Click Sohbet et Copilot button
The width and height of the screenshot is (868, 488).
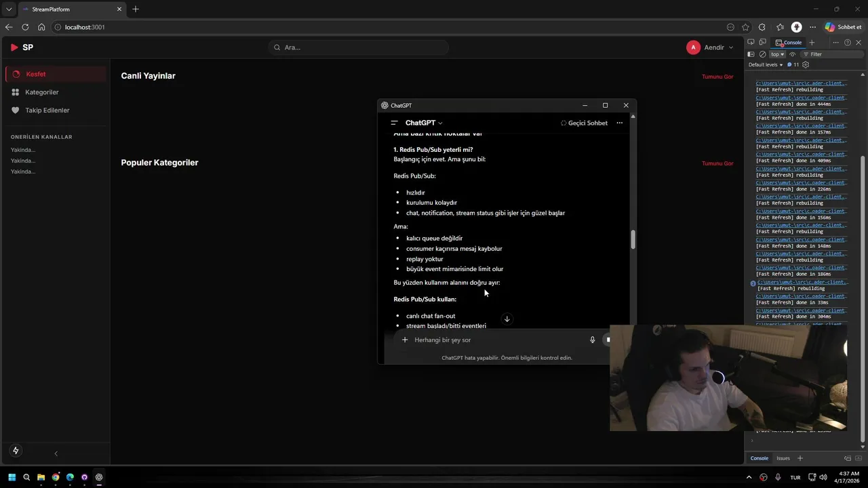click(x=844, y=27)
